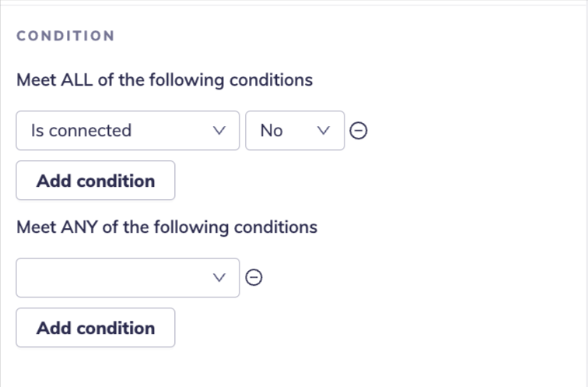Open the empty condition dropdown under ANY
Image resolution: width=588 pixels, height=387 pixels.
pyautogui.click(x=128, y=277)
